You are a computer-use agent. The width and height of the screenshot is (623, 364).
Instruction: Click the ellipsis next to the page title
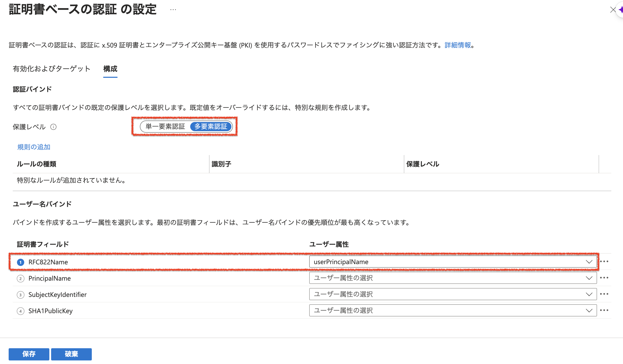173,10
